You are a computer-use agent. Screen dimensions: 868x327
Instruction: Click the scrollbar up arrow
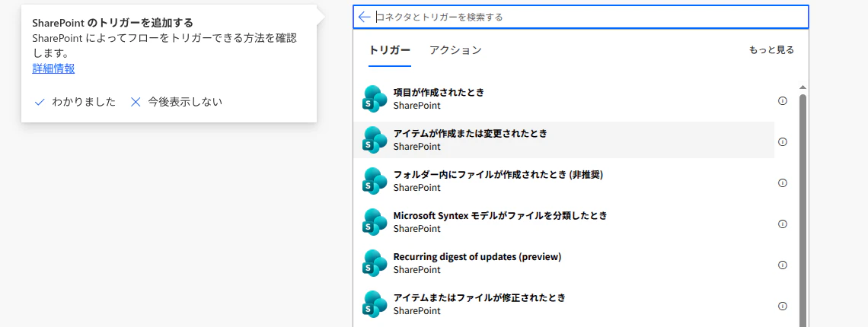click(803, 87)
